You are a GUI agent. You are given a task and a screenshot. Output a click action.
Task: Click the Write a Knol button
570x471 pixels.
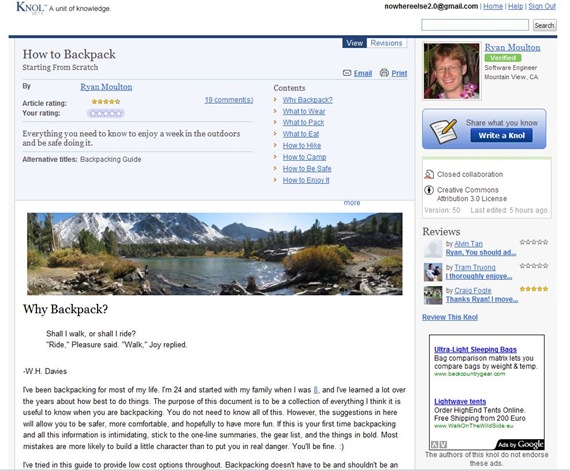point(501,136)
